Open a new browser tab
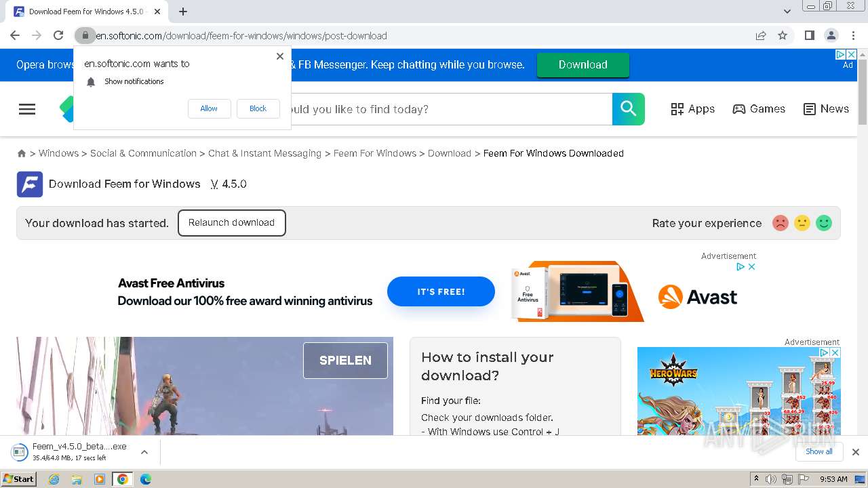The width and height of the screenshot is (868, 488). coord(183,12)
